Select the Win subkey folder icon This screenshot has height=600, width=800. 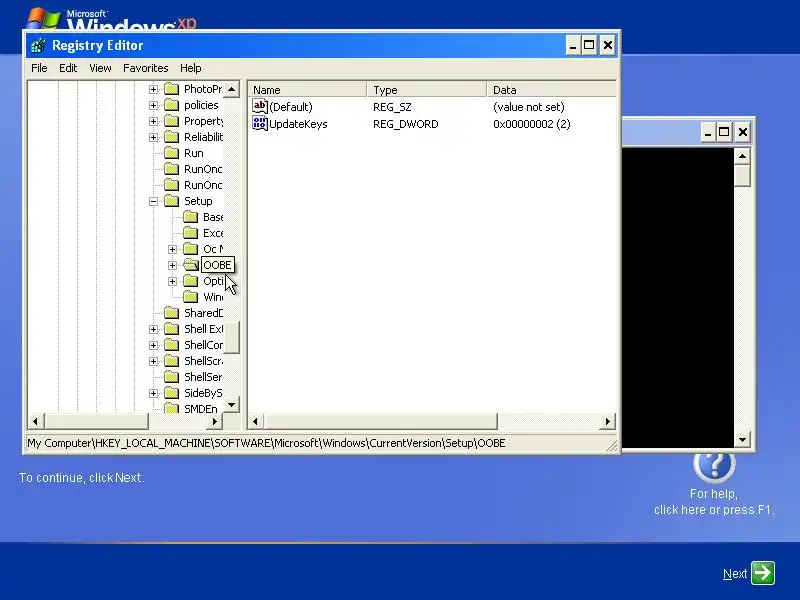(x=191, y=297)
